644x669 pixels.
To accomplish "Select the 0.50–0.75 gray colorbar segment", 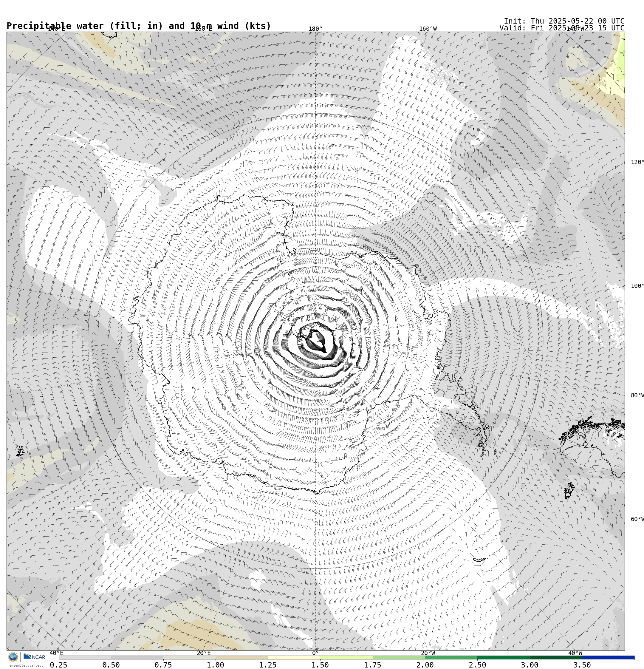I will pos(137,657).
